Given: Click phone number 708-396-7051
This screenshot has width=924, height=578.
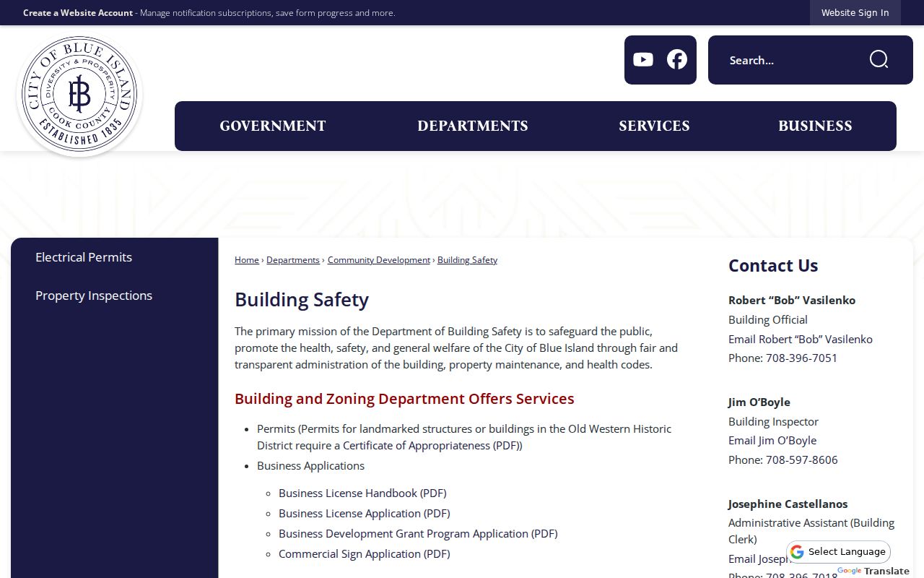Looking at the screenshot, I should 802,358.
